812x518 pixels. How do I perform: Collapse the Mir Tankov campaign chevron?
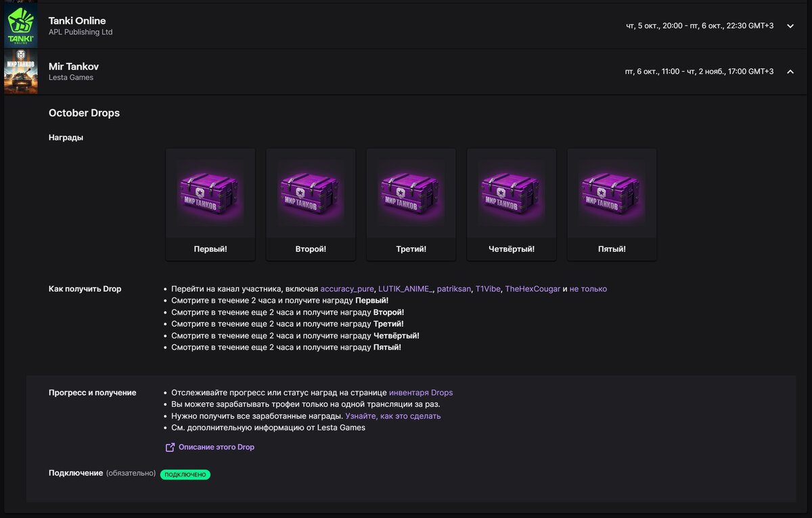tap(790, 72)
